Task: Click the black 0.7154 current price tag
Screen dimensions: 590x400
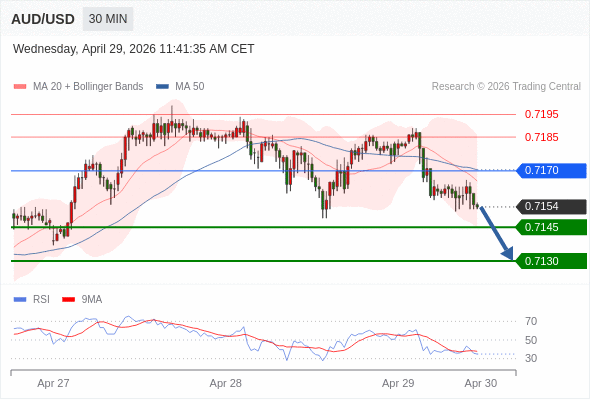Action: pos(552,207)
